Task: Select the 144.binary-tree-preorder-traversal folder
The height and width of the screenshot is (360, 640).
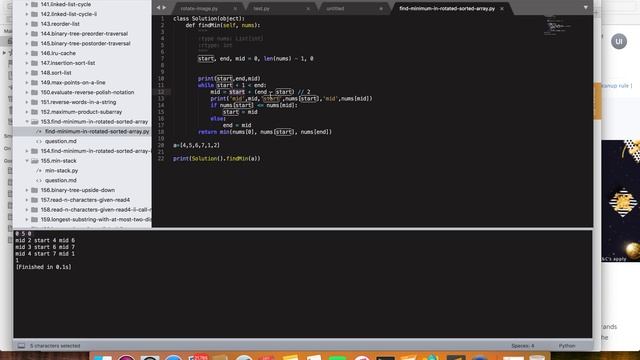Action: [x=84, y=33]
